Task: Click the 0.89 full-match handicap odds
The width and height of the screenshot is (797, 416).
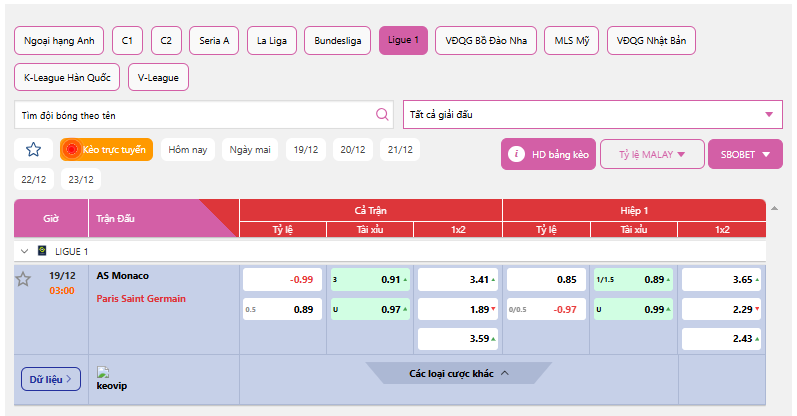Action: (283, 309)
